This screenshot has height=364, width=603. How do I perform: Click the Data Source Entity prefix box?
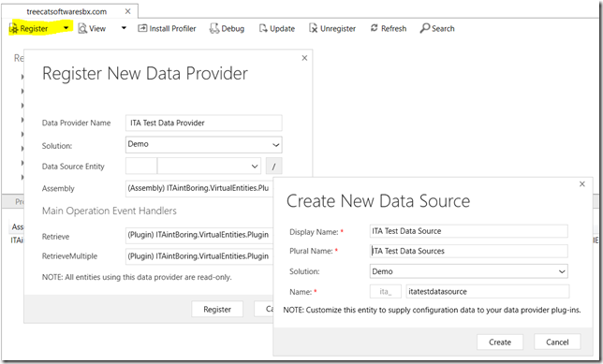coord(141,166)
